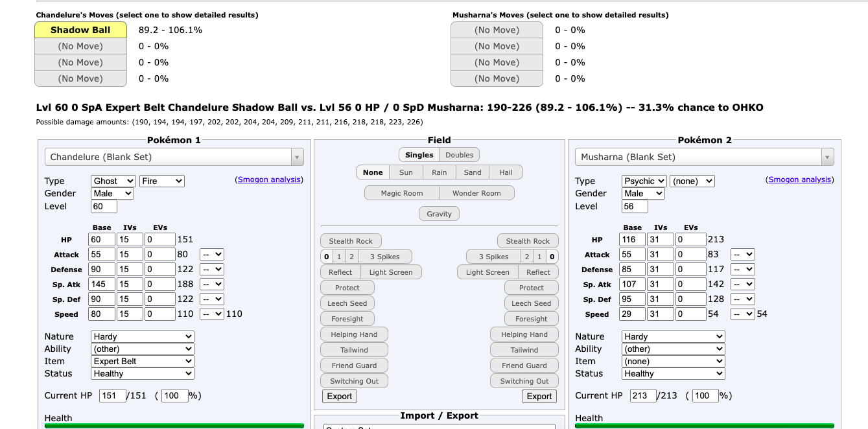The image size is (868, 429).
Task: Edit Chandelure's Current HP value
Action: (112, 395)
